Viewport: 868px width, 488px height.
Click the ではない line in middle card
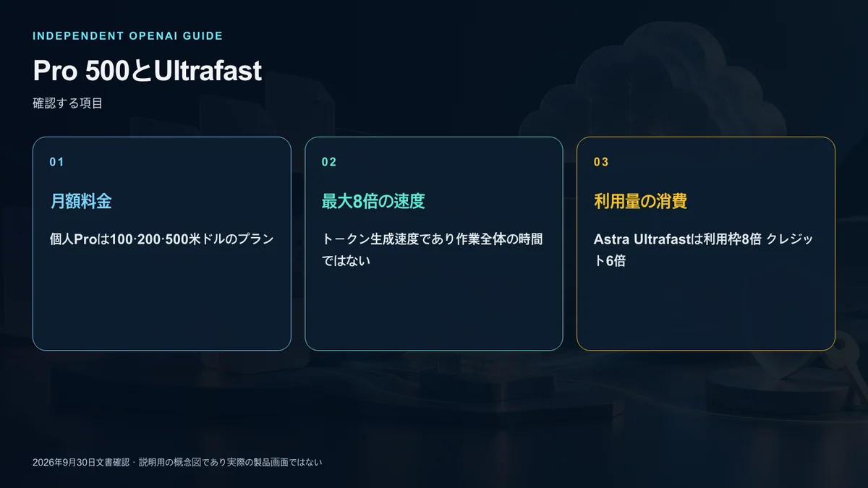click(346, 261)
